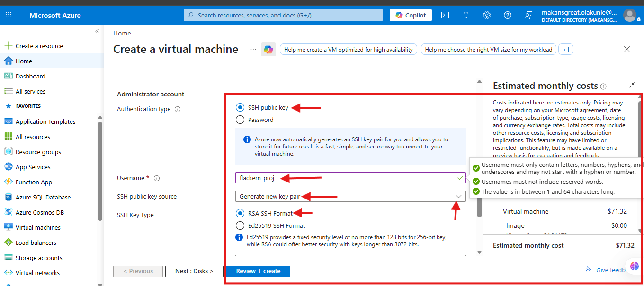Screen dimensions: 644x286
Task: Open the Help question mark icon
Action: [x=508, y=15]
